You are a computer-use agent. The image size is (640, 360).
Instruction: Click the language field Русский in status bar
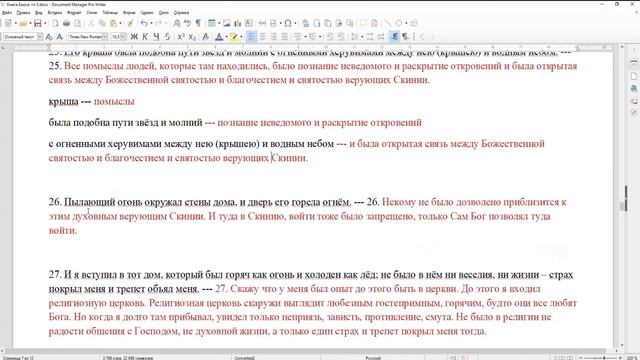(373, 358)
